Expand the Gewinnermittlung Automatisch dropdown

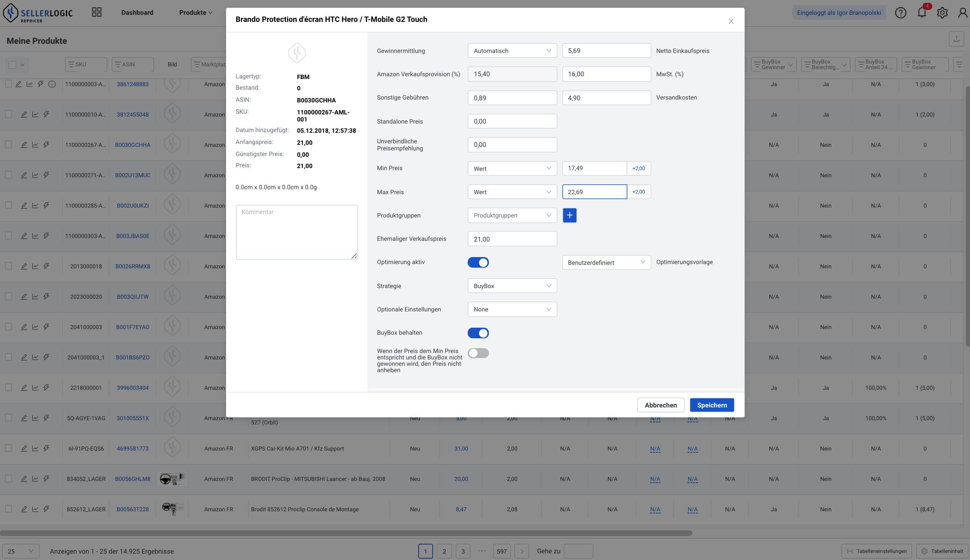click(x=512, y=51)
